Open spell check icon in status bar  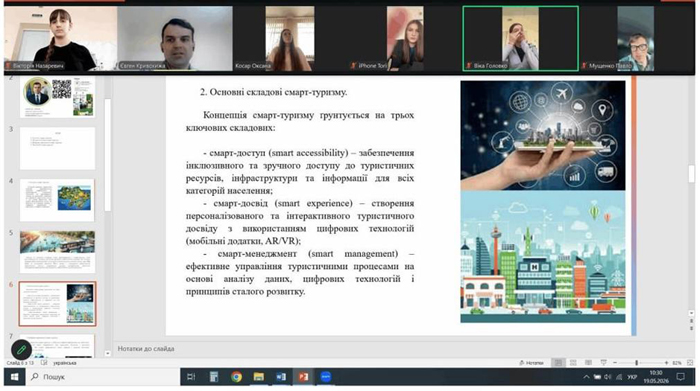pos(44,363)
